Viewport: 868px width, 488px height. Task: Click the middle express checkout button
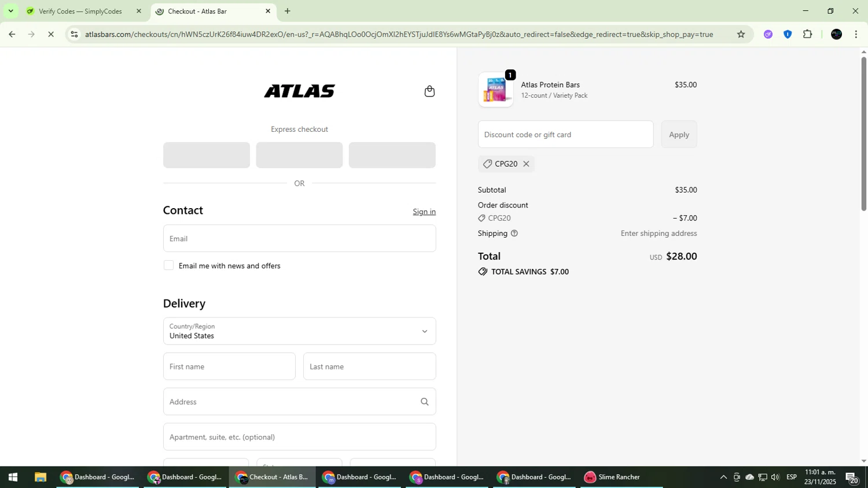[299, 155]
